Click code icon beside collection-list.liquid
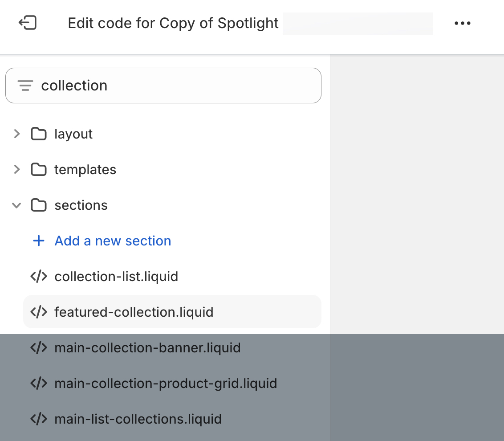 pos(39,276)
